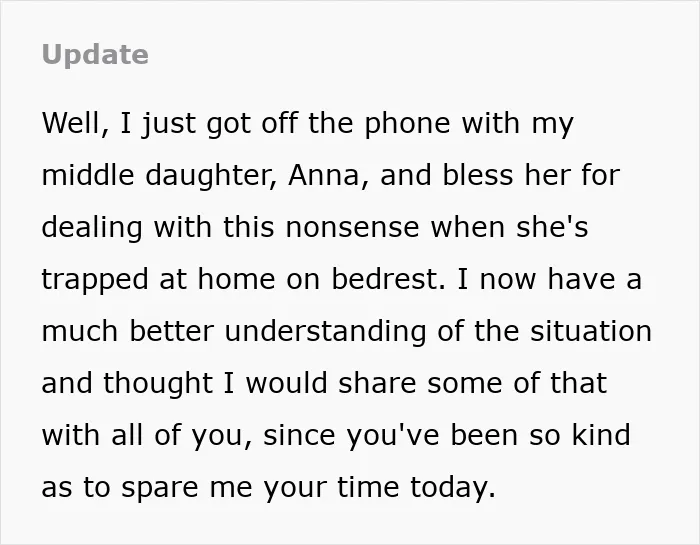This screenshot has width=700, height=545.
Task: Click the word "nonsense"
Action: [x=352, y=227]
